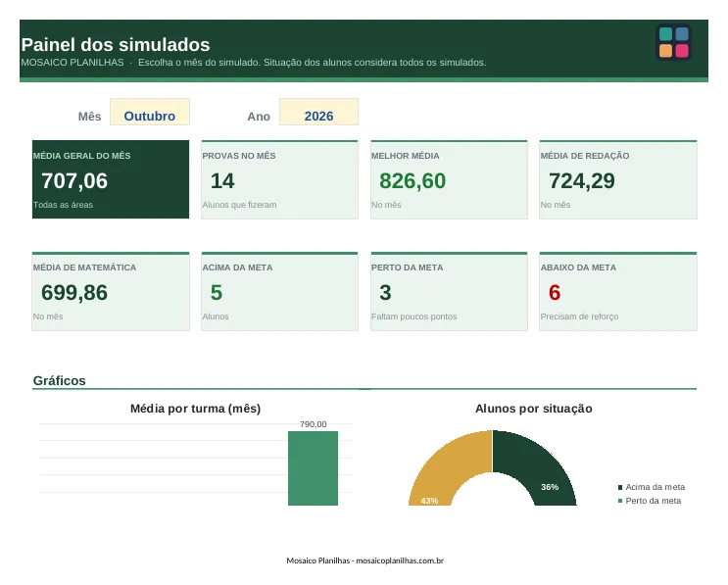The height and width of the screenshot is (585, 728).
Task: Click the Provas no mês value 14
Action: click(222, 180)
